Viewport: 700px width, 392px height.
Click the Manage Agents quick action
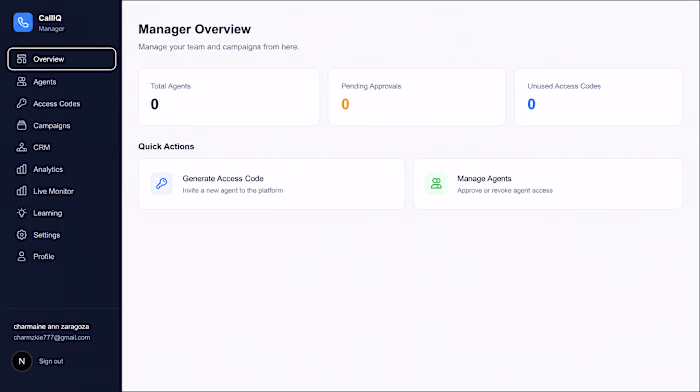click(548, 183)
